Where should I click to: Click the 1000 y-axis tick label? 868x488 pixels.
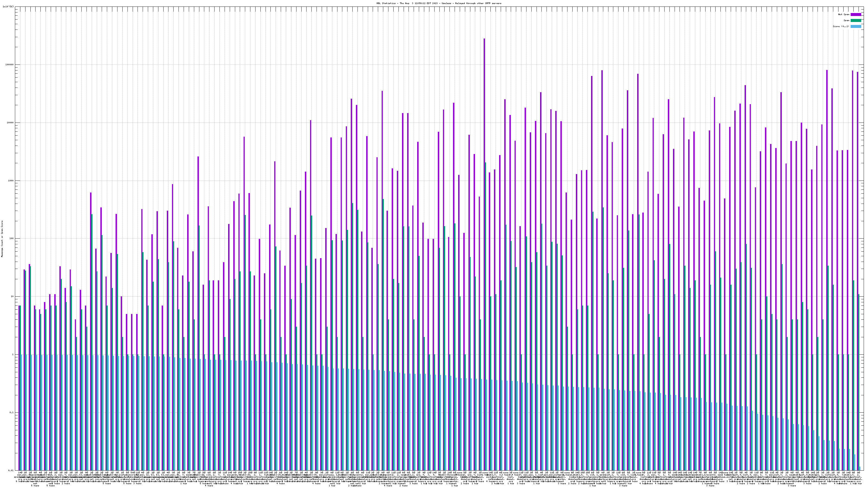11,181
